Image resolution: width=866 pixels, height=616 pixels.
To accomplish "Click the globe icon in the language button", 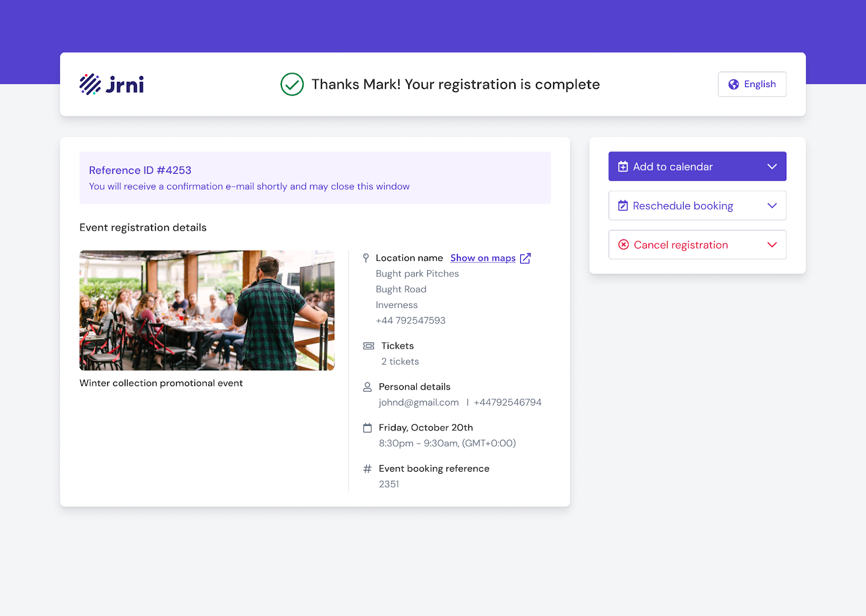I will 733,84.
